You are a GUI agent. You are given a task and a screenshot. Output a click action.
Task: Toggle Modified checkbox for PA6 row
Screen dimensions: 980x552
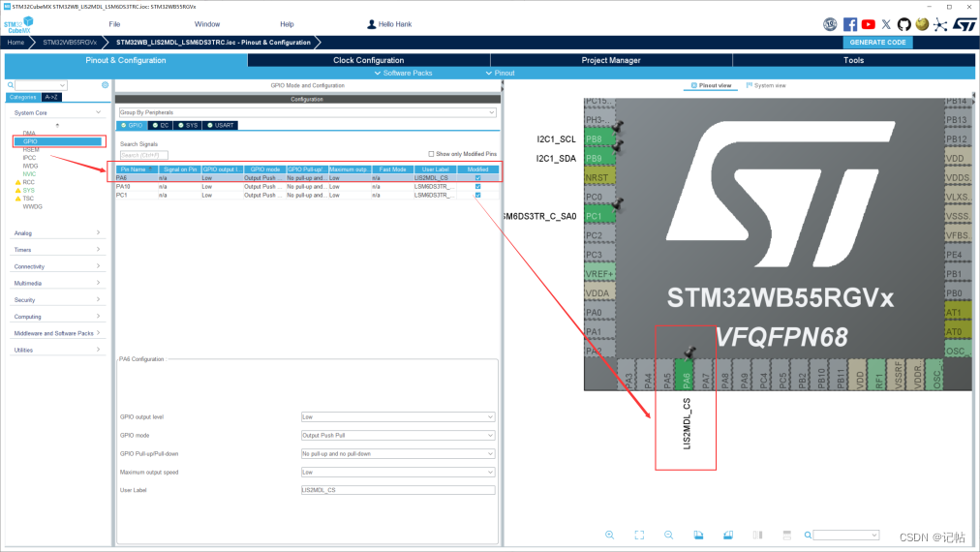coord(478,178)
